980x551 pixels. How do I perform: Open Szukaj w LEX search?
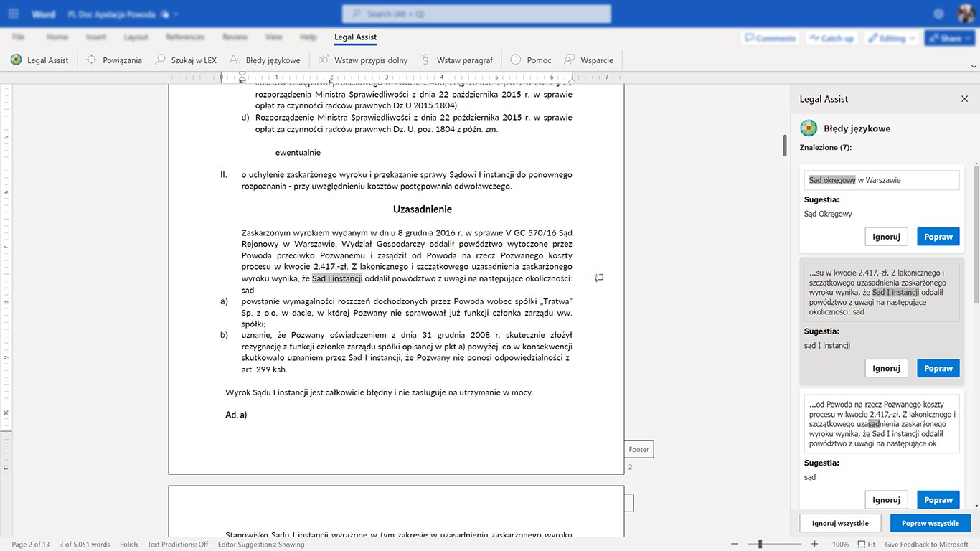(185, 60)
